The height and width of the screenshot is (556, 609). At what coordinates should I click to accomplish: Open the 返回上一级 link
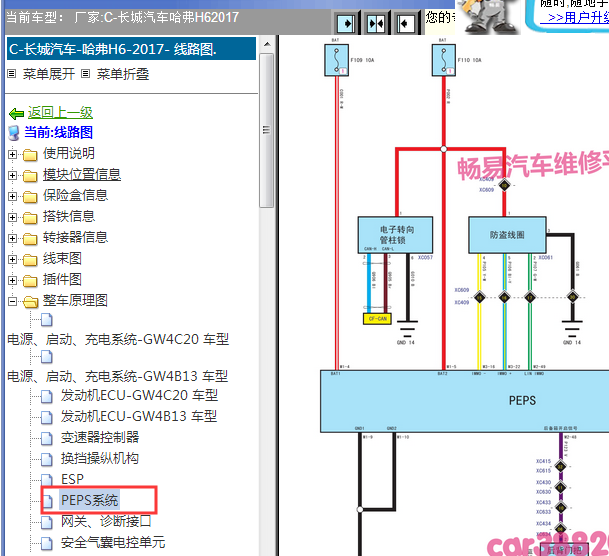point(60,113)
